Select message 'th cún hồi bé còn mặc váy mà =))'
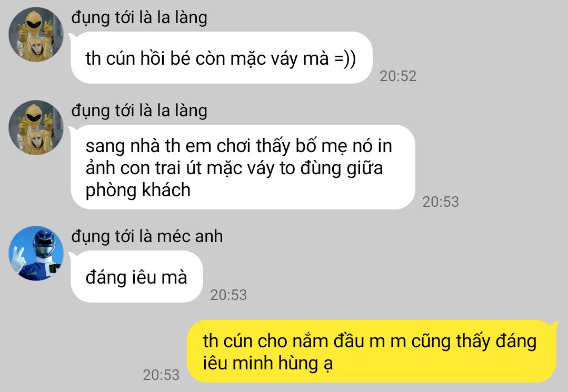Viewport: 568px width, 392px height. pos(221,58)
